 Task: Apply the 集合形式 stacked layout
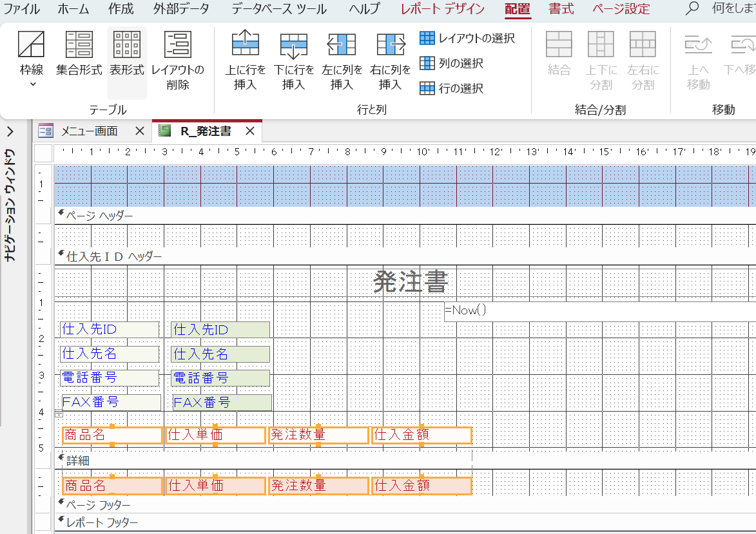click(x=79, y=54)
